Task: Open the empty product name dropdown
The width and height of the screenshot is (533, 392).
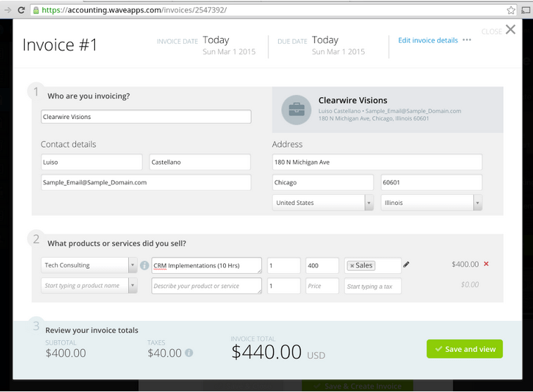Action: (x=89, y=286)
